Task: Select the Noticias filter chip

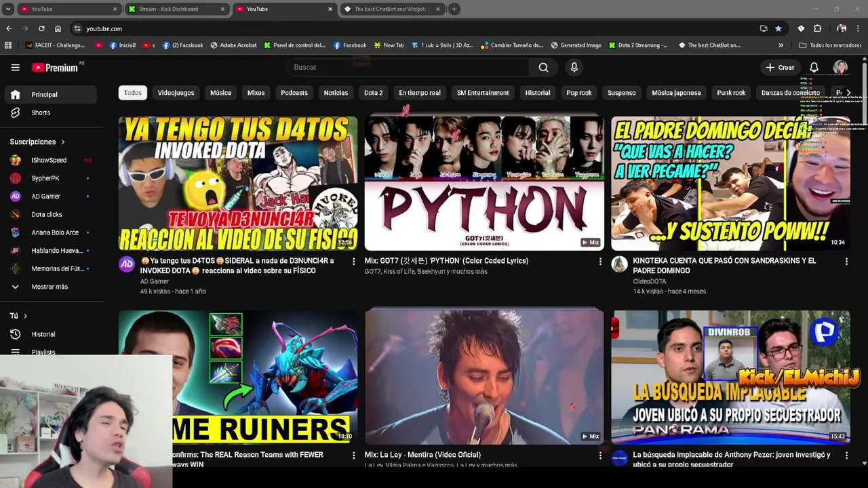Action: 336,93
